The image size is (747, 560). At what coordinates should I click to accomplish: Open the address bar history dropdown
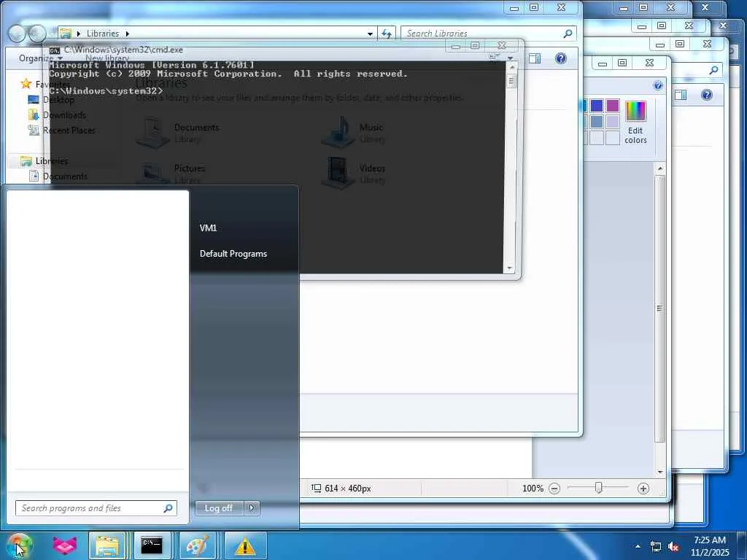pos(370,34)
